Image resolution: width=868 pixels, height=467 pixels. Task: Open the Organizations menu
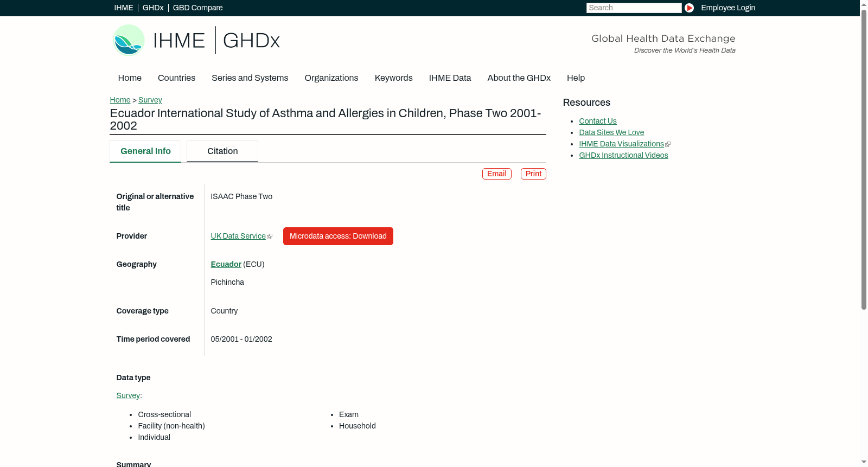[331, 78]
